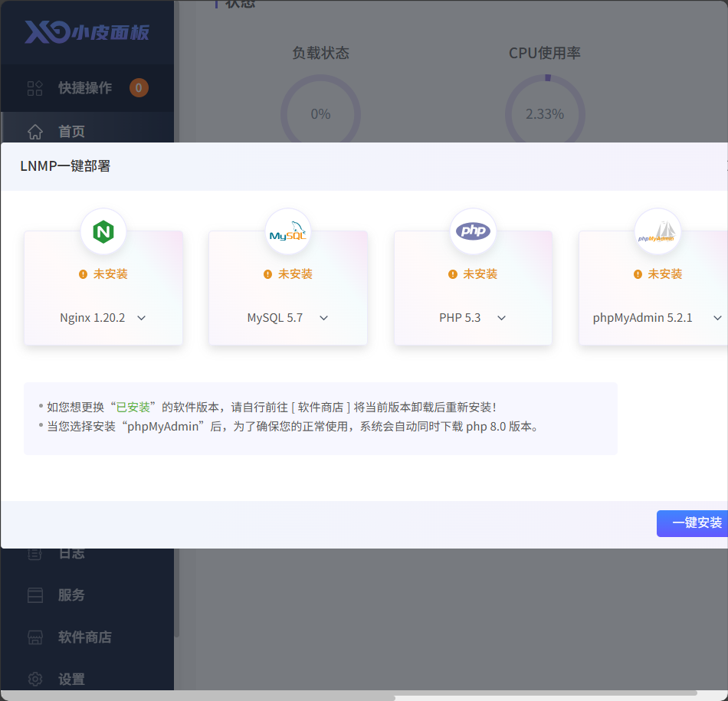Click the warning icon on the Nginx card
The image size is (728, 701).
pos(83,274)
